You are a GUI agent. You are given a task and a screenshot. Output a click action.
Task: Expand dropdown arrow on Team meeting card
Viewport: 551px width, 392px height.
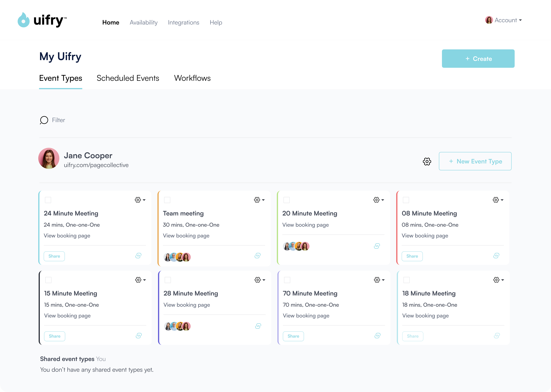(x=263, y=200)
